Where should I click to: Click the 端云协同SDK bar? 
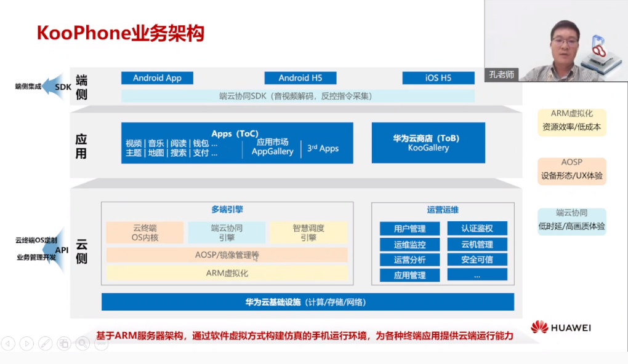(298, 96)
